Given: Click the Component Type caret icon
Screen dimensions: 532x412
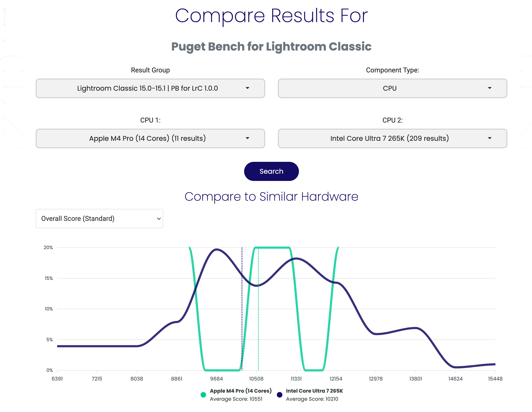Looking at the screenshot, I should 489,88.
